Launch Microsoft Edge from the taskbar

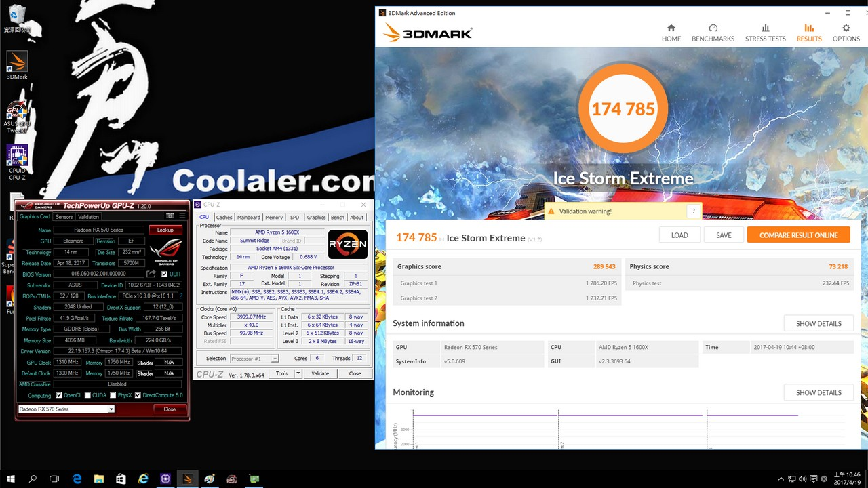[77, 479]
